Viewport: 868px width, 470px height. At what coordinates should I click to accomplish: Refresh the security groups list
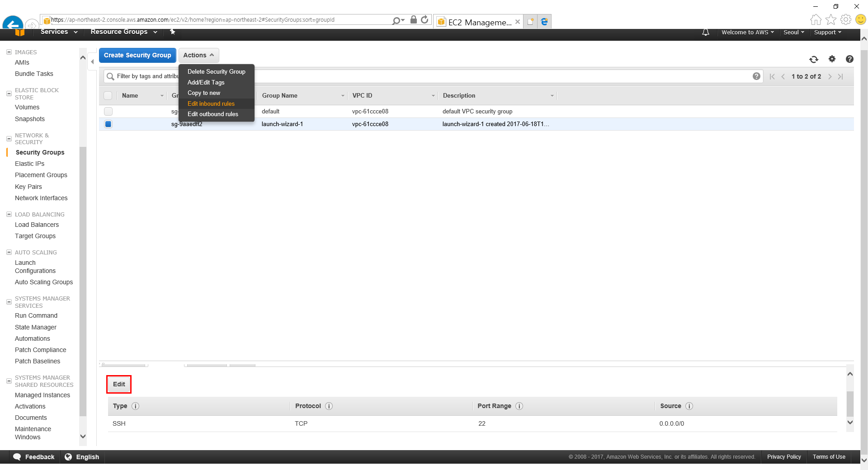point(814,59)
